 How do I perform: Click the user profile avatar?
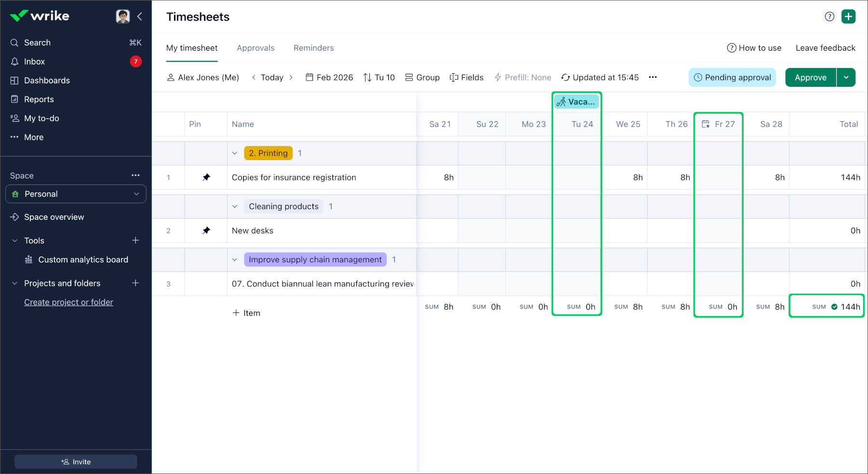point(123,16)
